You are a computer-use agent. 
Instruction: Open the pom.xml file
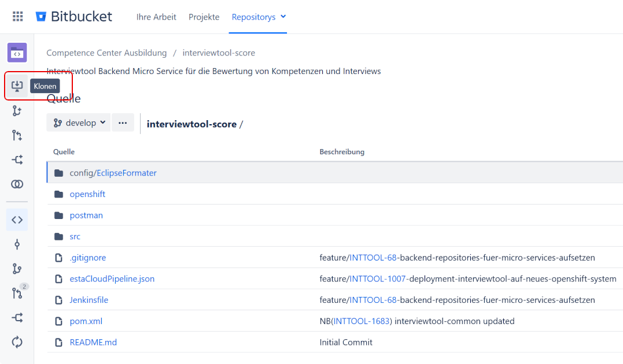pos(86,321)
